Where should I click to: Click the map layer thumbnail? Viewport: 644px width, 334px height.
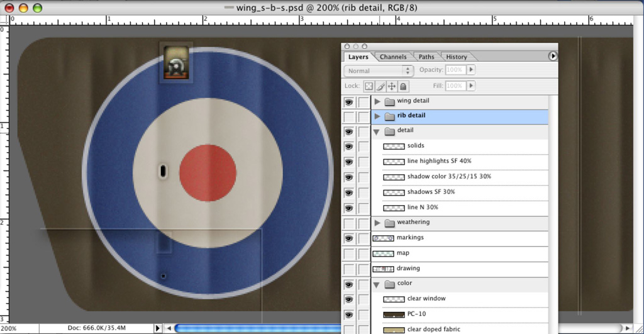point(383,253)
